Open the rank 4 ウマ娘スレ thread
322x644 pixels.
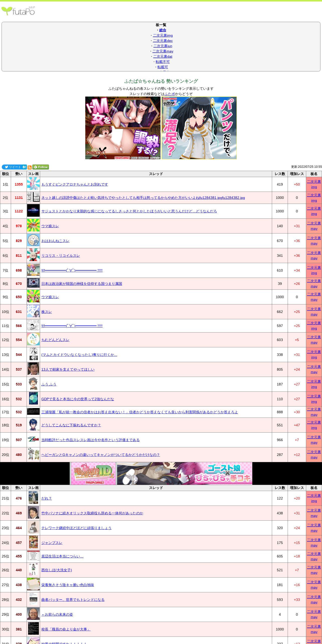pyautogui.click(x=50, y=226)
